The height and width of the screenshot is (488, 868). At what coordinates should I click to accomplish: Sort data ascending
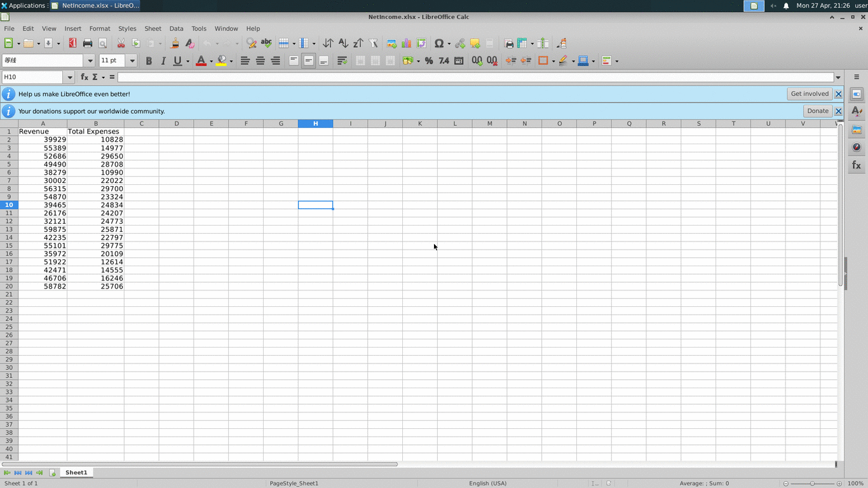click(342, 43)
